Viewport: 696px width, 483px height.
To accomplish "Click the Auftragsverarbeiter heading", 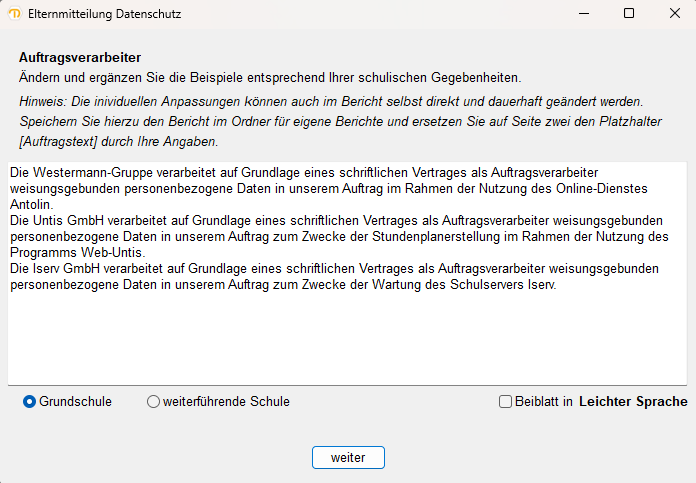I will [x=80, y=58].
